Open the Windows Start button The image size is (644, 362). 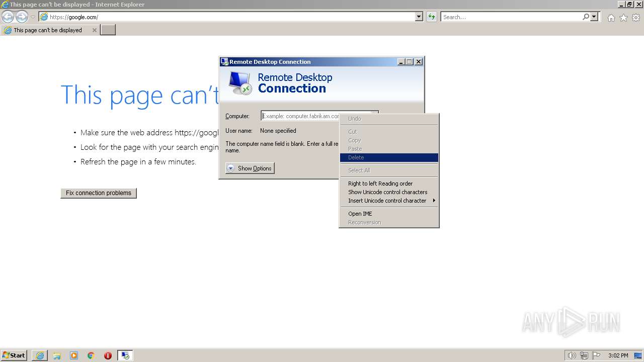coord(14,355)
